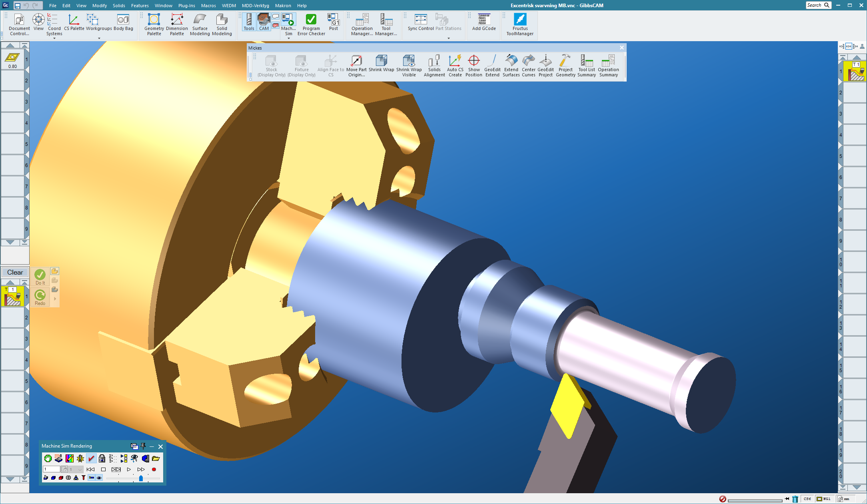Click Auto CS Create
This screenshot has width=867, height=504.
(455, 66)
